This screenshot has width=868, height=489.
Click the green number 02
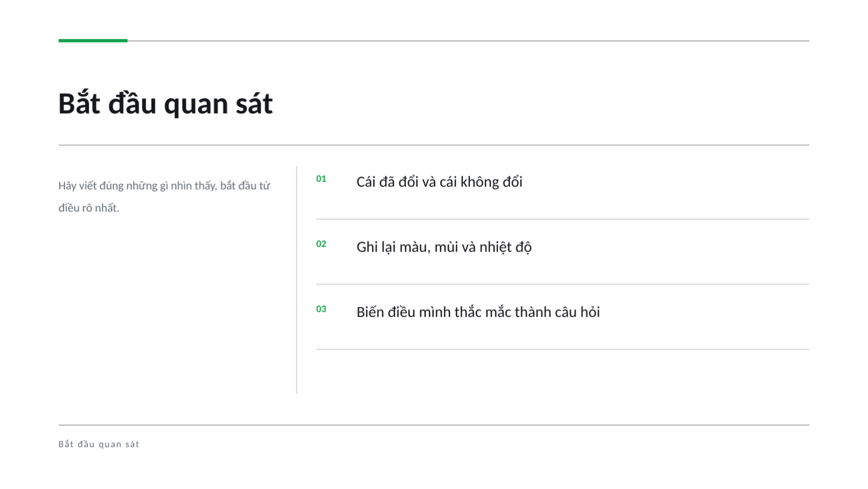321,244
